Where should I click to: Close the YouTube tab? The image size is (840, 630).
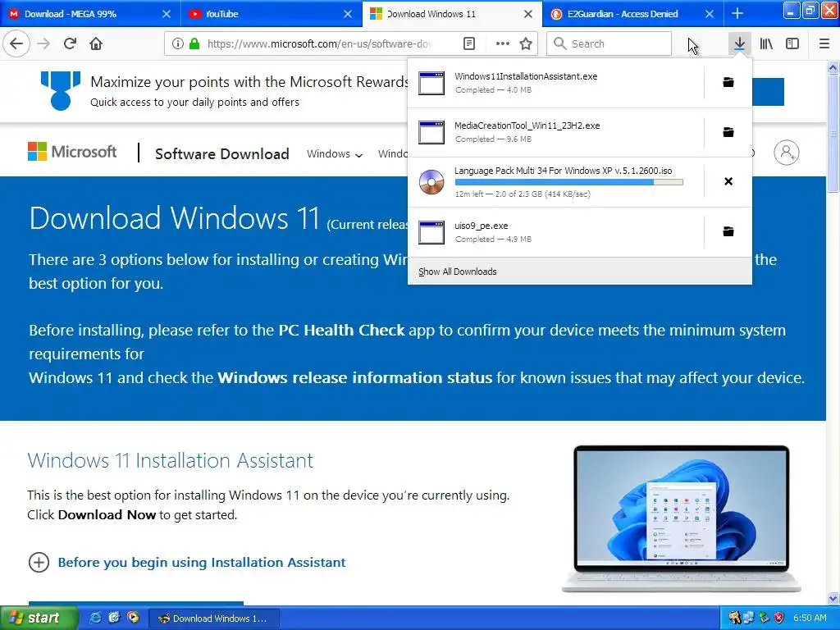tap(348, 14)
